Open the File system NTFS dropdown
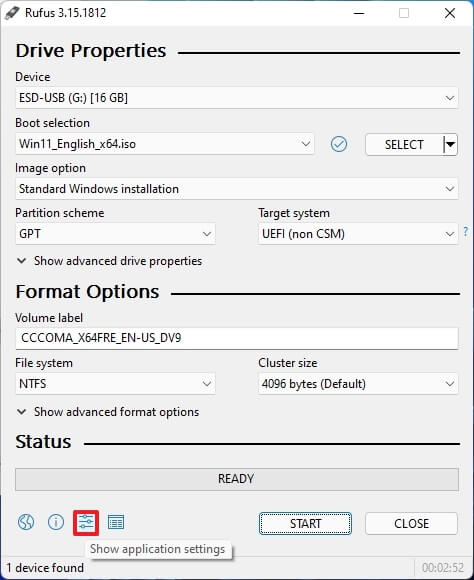 (x=115, y=384)
